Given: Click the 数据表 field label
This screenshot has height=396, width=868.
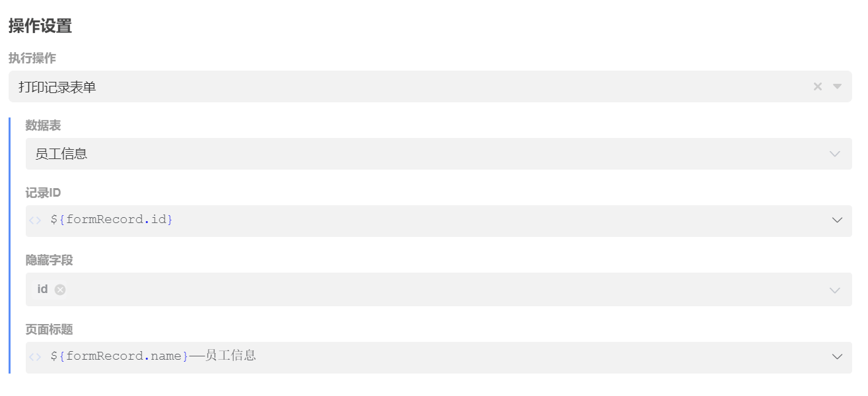Looking at the screenshot, I should pyautogui.click(x=44, y=125).
